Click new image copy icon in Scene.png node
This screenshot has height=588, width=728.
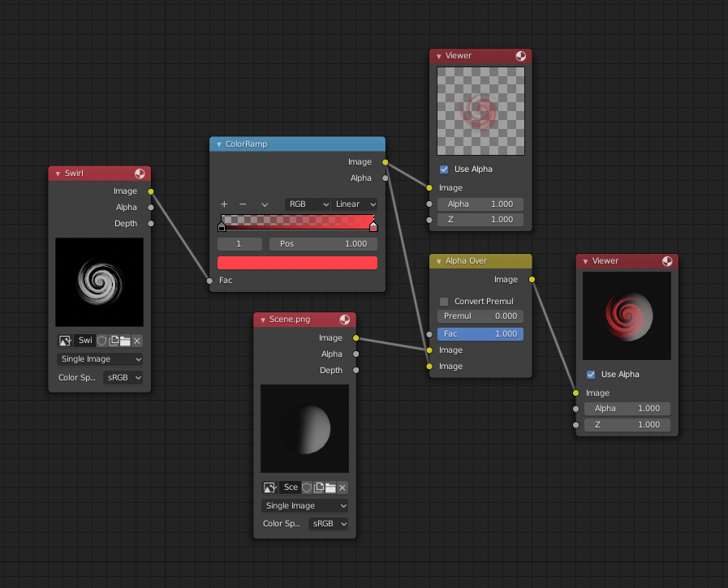pos(319,487)
